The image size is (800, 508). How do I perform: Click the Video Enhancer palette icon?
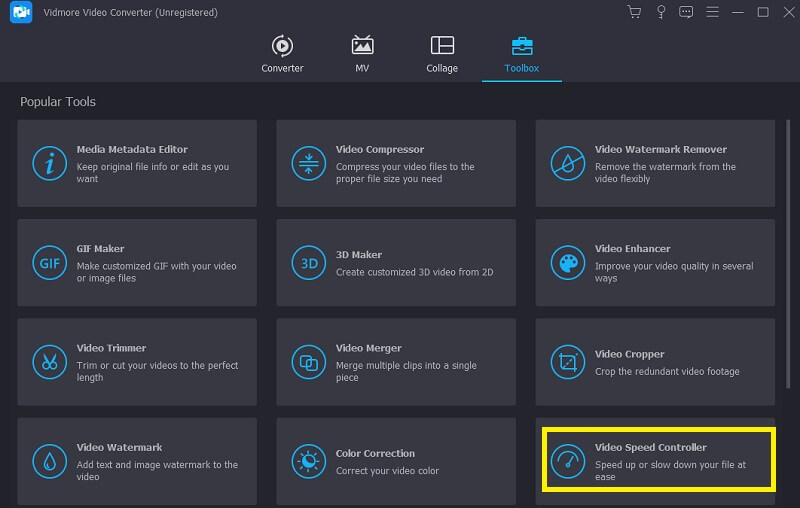[568, 262]
